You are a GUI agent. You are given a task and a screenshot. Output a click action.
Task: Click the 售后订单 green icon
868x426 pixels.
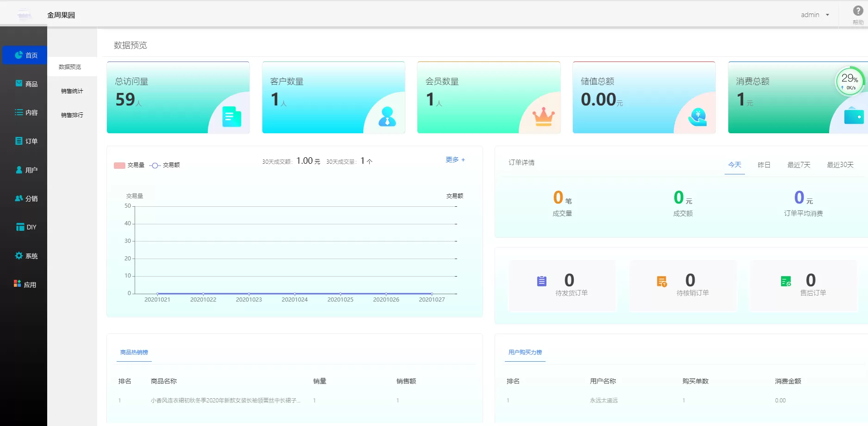[x=786, y=281]
